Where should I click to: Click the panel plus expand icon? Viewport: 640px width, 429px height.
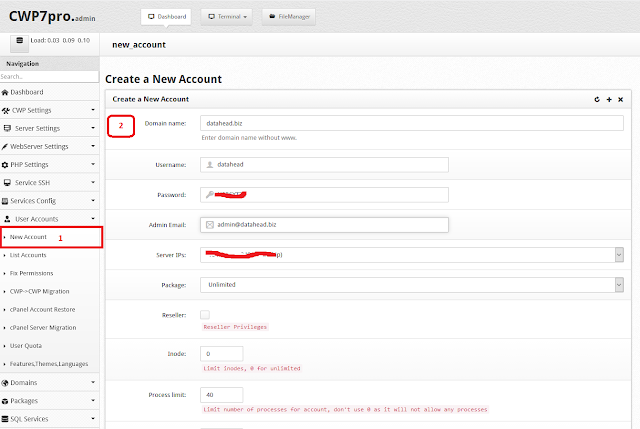click(609, 100)
